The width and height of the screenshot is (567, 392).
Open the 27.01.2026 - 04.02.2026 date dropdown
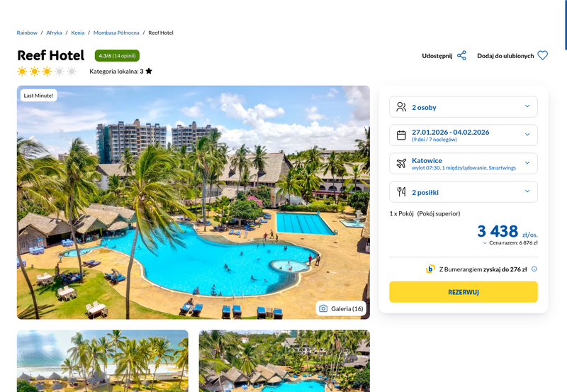pos(464,135)
